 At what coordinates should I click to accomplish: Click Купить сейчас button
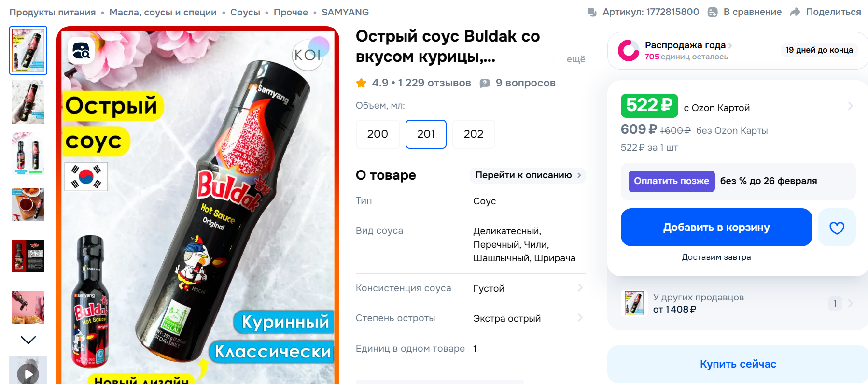pos(738,364)
